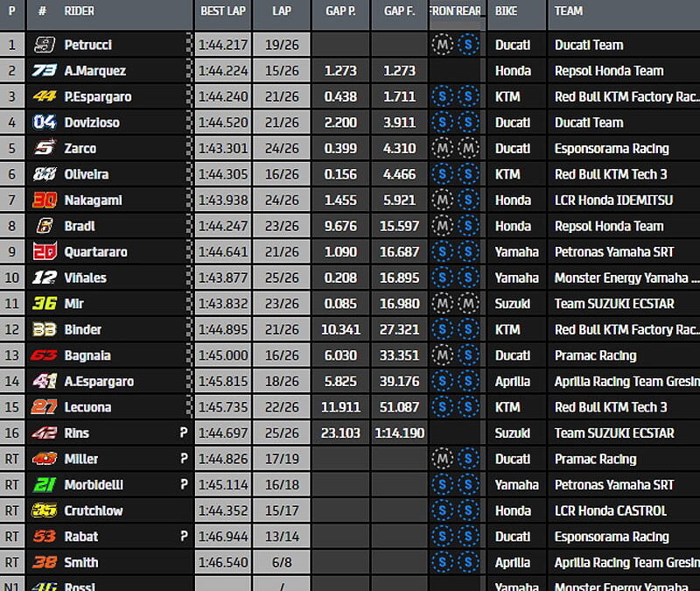Click bike 'Suzuki' in Mir's row
The height and width of the screenshot is (591, 700).
[x=513, y=304]
